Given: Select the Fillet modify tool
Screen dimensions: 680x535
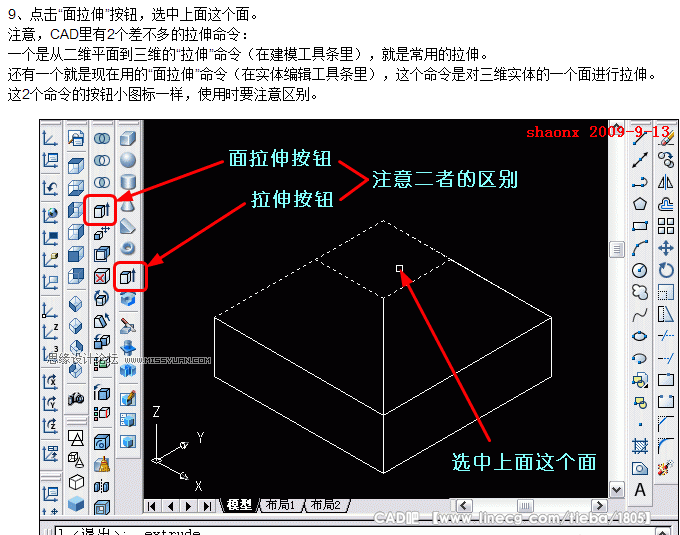Looking at the screenshot, I should click(x=666, y=446).
